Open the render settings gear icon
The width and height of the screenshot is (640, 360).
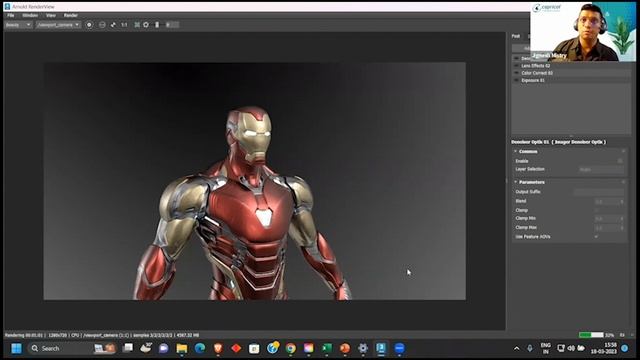pos(146,25)
